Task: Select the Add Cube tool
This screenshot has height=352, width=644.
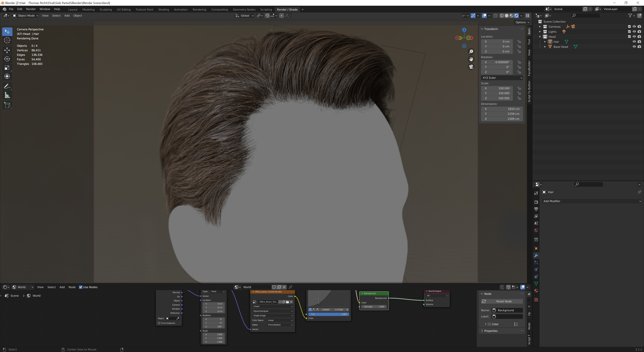Action: coord(7,105)
